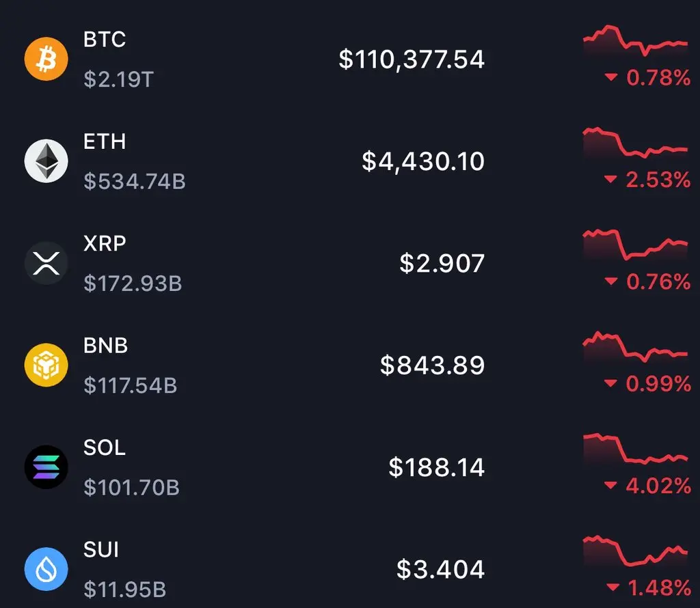The width and height of the screenshot is (700, 608).
Task: Tap the yellow BNB cube icon
Action: (46, 365)
